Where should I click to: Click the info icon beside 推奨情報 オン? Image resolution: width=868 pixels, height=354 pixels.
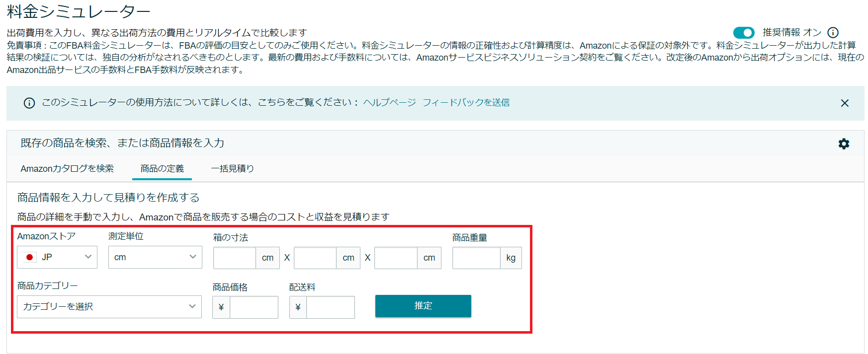[833, 33]
